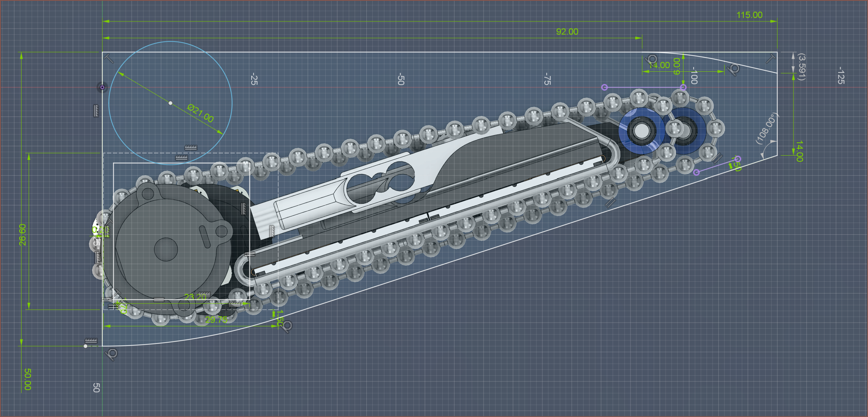868x417 pixels.
Task: Select the Ø21.00 diameter dimension
Action: (200, 113)
